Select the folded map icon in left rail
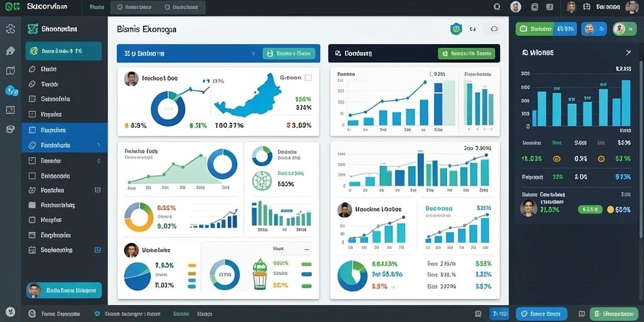Viewport: 644px width, 322px height. pos(11,70)
